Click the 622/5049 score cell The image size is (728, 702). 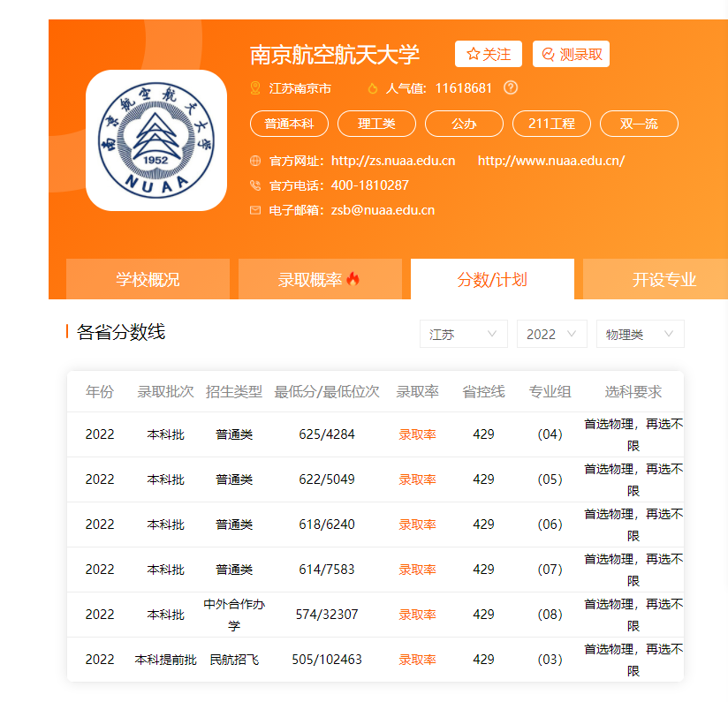[326, 479]
